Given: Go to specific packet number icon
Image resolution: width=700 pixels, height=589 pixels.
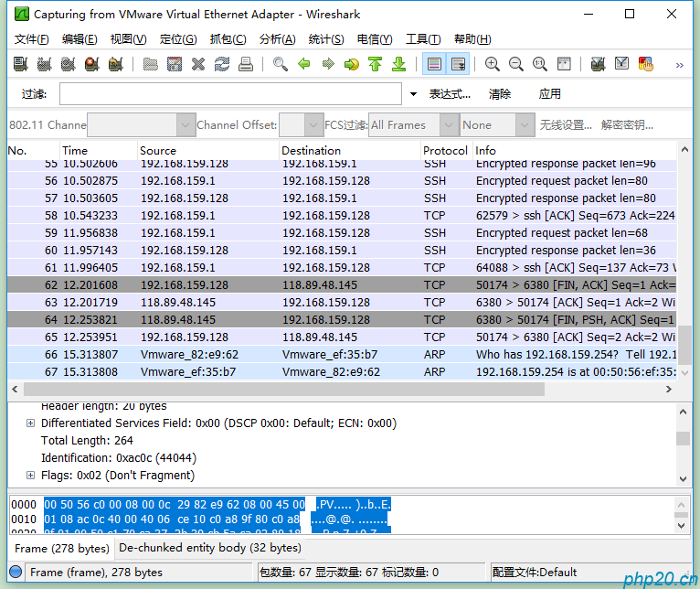Looking at the screenshot, I should pos(352,64).
